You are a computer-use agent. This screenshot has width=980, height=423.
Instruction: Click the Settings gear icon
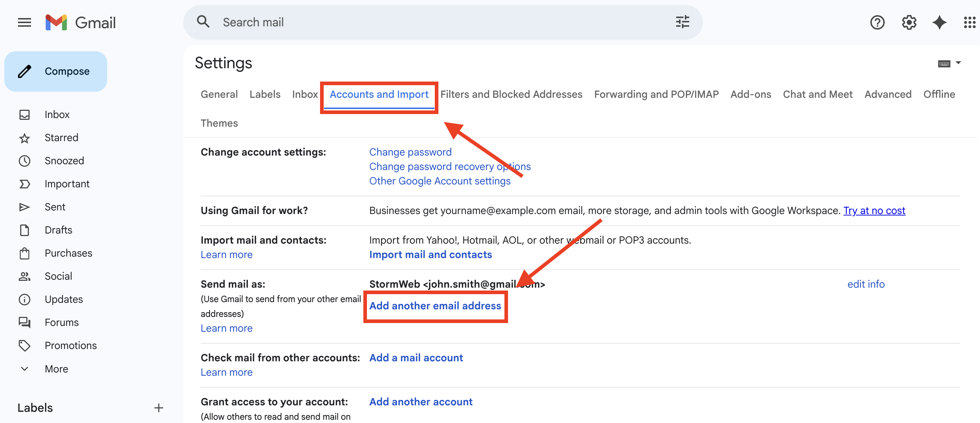point(909,22)
